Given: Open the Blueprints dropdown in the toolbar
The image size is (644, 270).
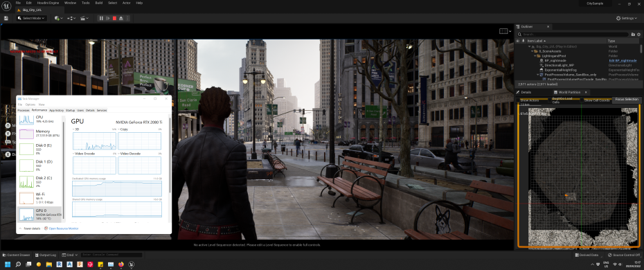Looking at the screenshot, I should (71, 18).
